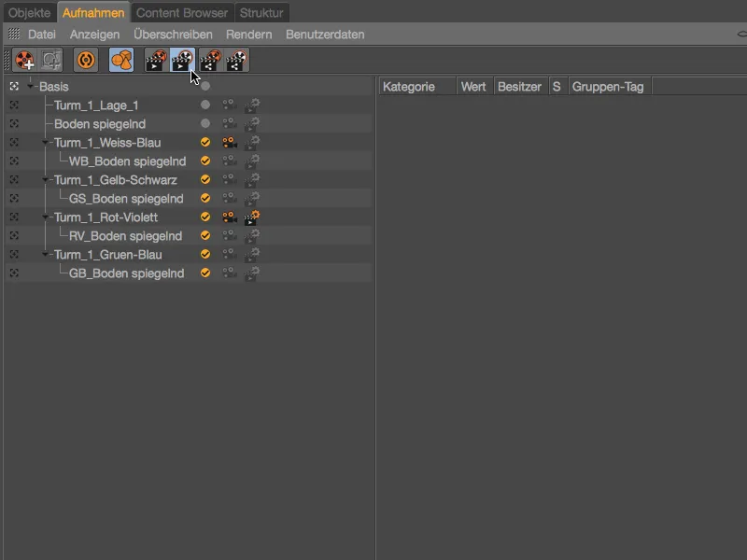Image resolution: width=747 pixels, height=560 pixels.
Task: Collapse the Basis take tree
Action: (30, 86)
